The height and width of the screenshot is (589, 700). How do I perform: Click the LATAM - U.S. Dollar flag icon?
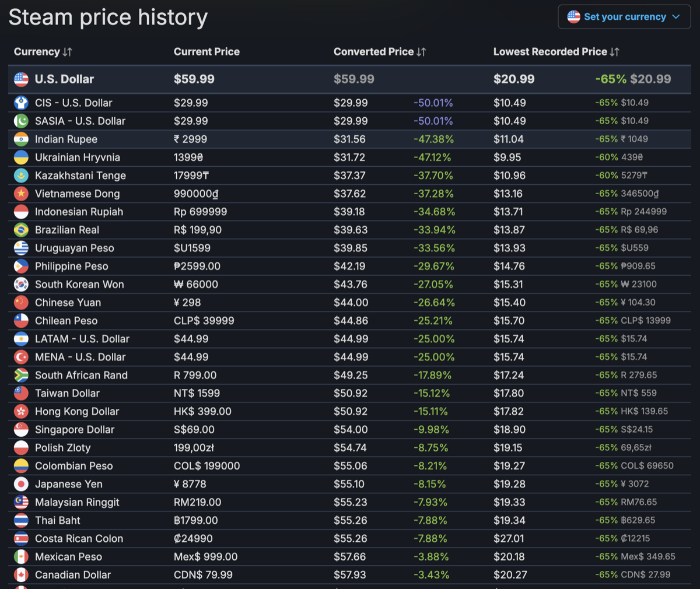coord(21,338)
